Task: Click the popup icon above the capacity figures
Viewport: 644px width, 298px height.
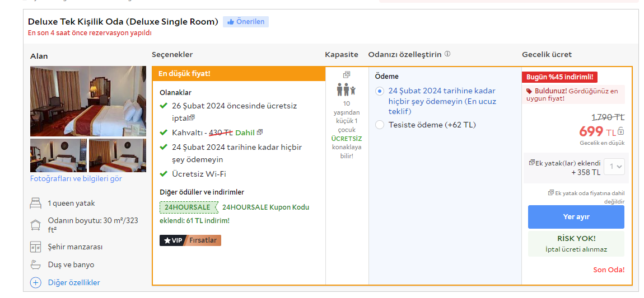Action: tap(347, 74)
